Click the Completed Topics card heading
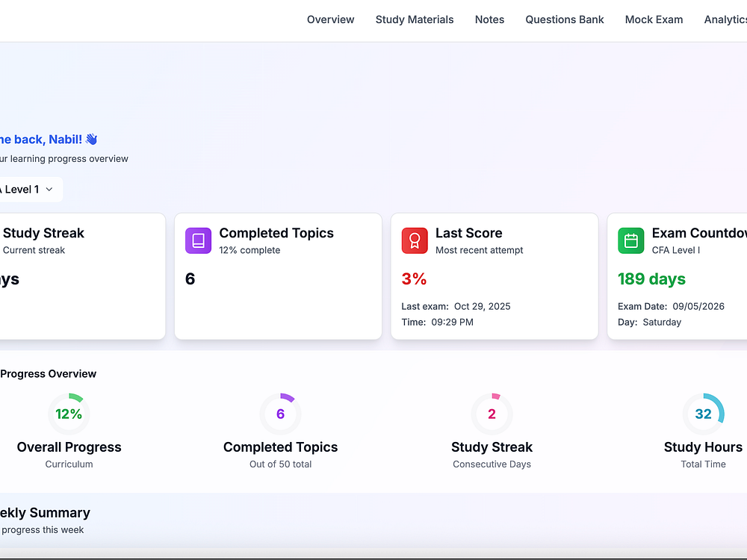 click(276, 233)
